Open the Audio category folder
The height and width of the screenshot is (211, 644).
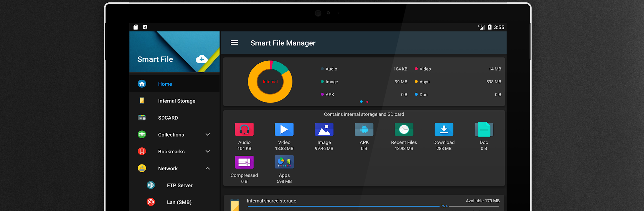pyautogui.click(x=244, y=137)
